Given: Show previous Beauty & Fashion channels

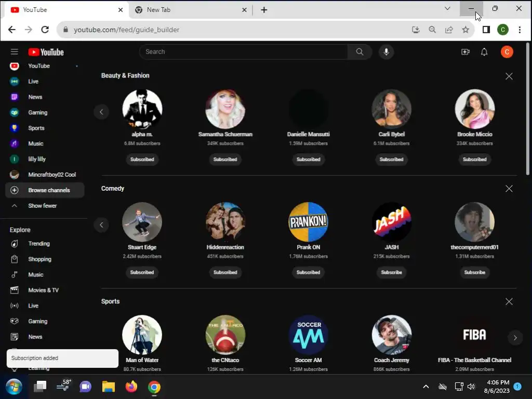Looking at the screenshot, I should (101, 112).
